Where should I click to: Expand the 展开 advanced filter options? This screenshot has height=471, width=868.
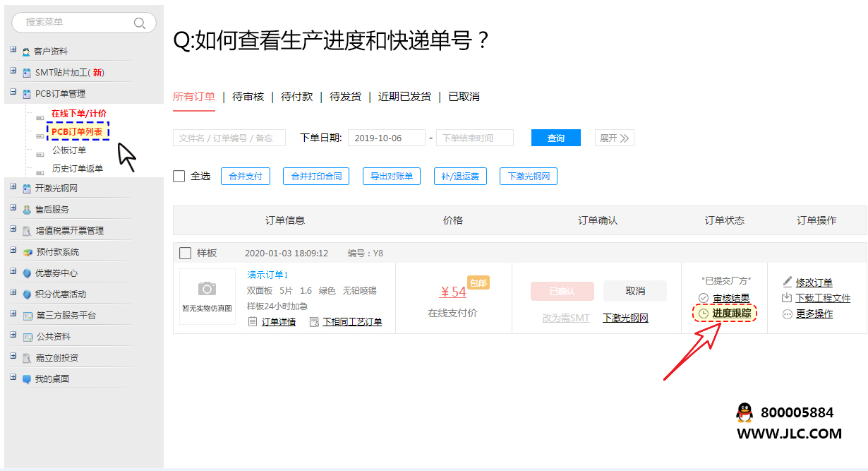614,138
